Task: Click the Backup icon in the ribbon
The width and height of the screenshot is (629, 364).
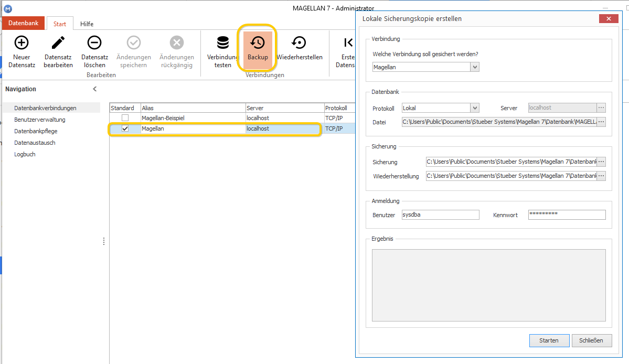Action: tap(258, 42)
